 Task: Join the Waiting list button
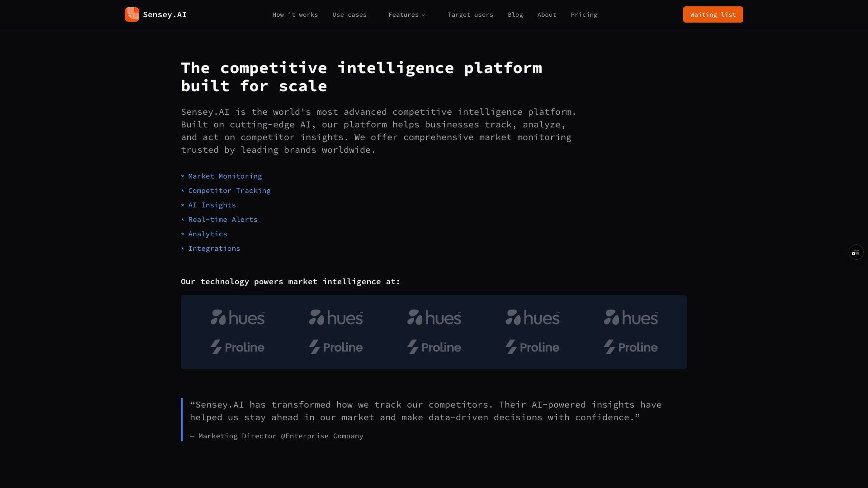tap(712, 14)
